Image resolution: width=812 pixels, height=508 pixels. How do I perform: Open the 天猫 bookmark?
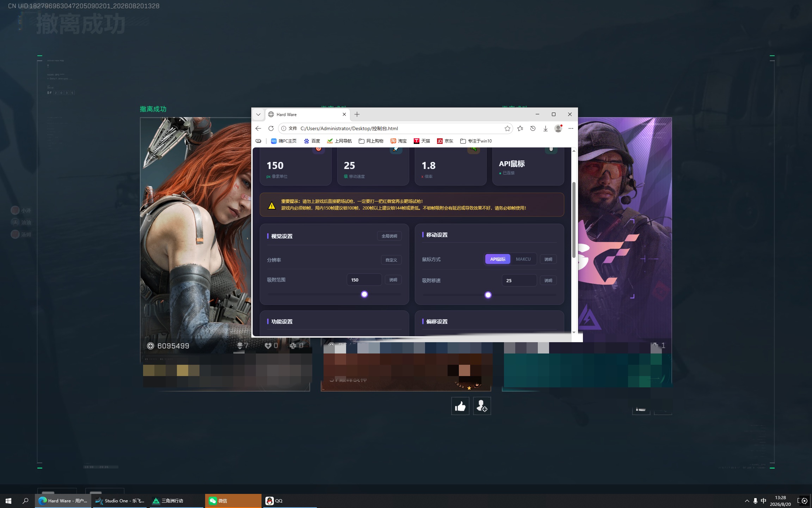click(422, 141)
